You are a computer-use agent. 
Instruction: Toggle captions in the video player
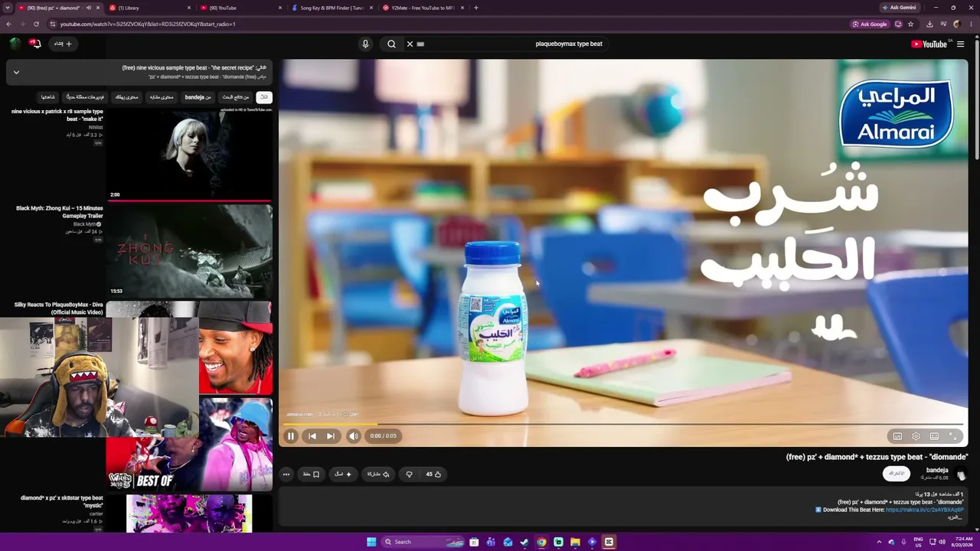[897, 436]
